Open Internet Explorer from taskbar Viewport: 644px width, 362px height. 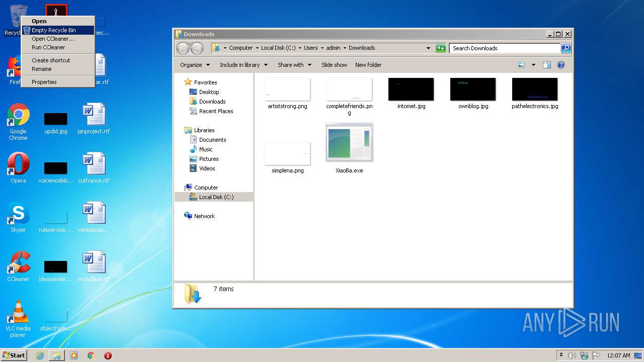(x=40, y=355)
